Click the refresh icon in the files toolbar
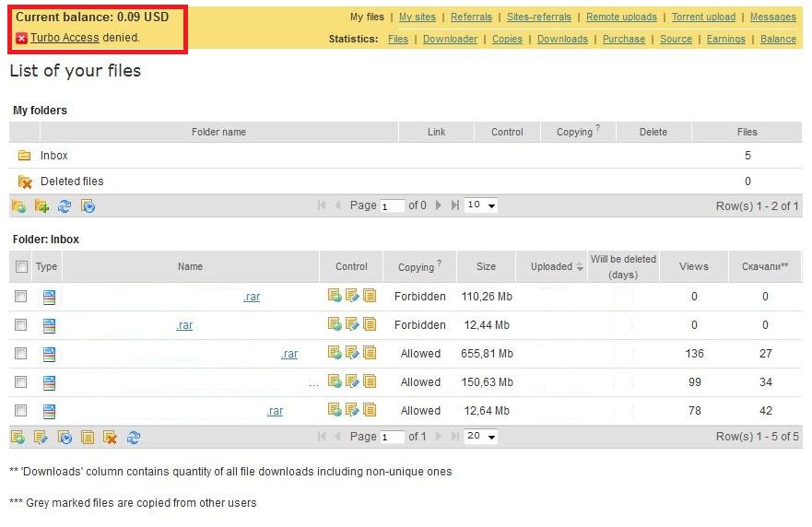 (x=134, y=438)
